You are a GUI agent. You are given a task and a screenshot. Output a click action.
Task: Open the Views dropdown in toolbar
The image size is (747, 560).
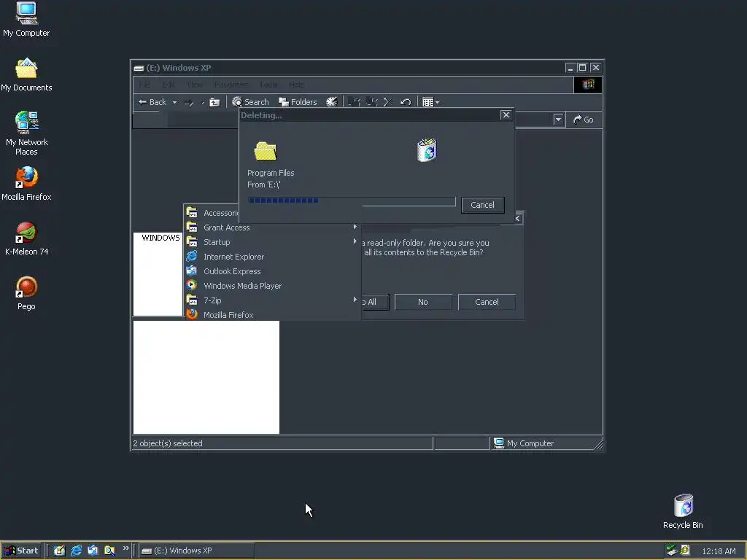point(430,102)
